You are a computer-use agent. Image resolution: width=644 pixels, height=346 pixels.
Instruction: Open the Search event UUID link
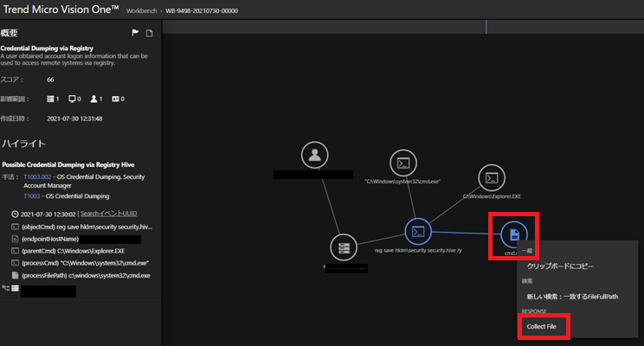109,214
